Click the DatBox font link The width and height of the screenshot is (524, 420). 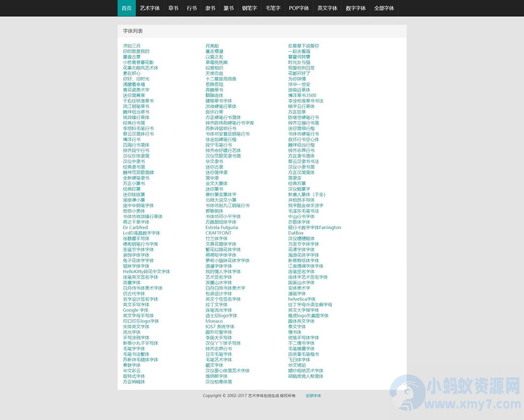coord(296,233)
